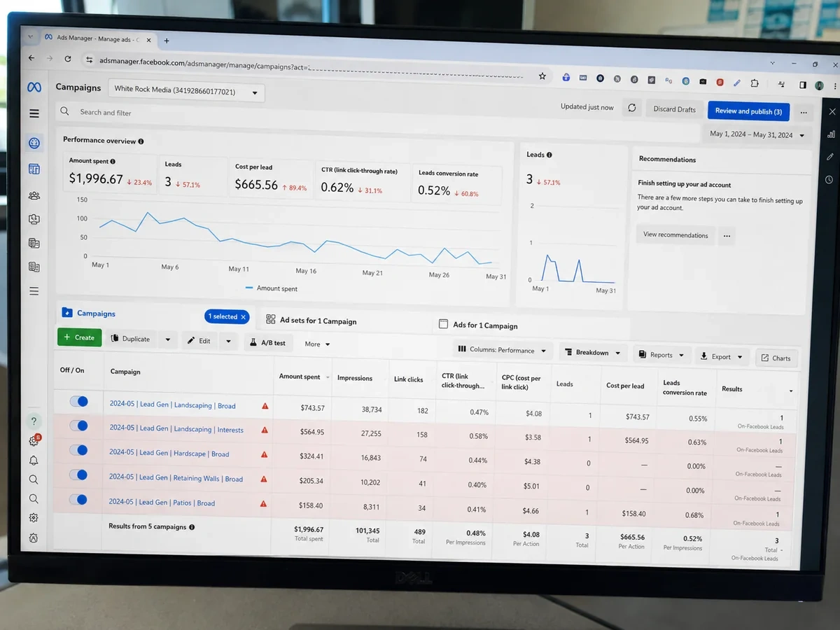Screen dimensions: 840x630
Task: Refresh data with circular arrows icon
Action: (632, 108)
